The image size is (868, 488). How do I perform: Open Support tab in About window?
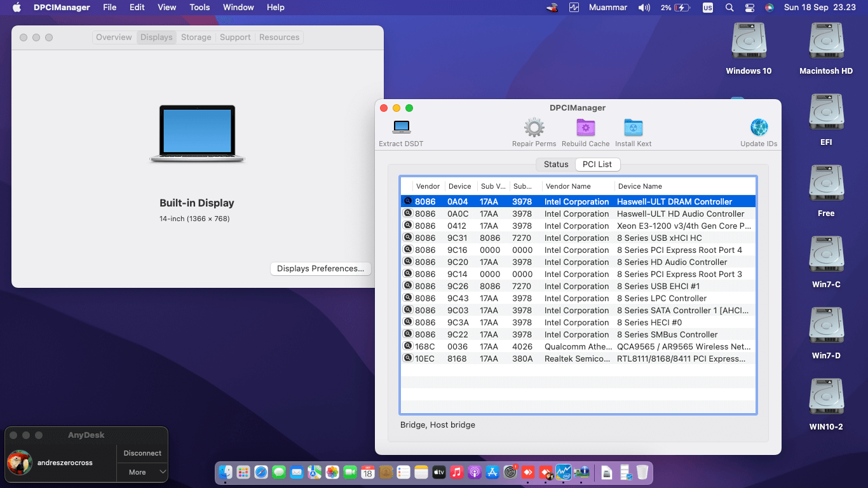(235, 37)
